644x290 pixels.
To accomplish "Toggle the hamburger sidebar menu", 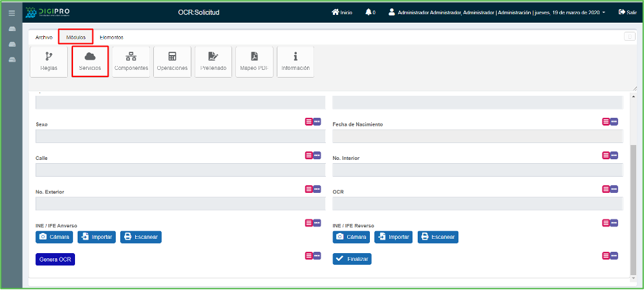I will (11, 13).
